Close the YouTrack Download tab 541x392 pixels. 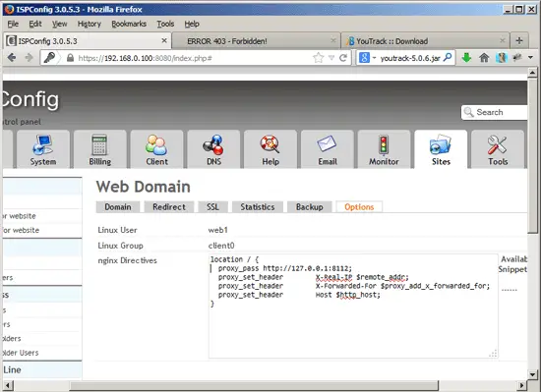click(503, 40)
